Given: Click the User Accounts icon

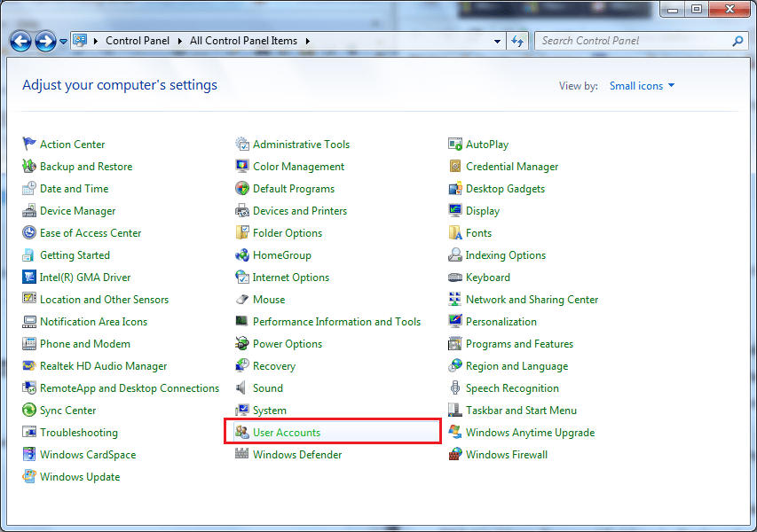Looking at the screenshot, I should pyautogui.click(x=242, y=432).
